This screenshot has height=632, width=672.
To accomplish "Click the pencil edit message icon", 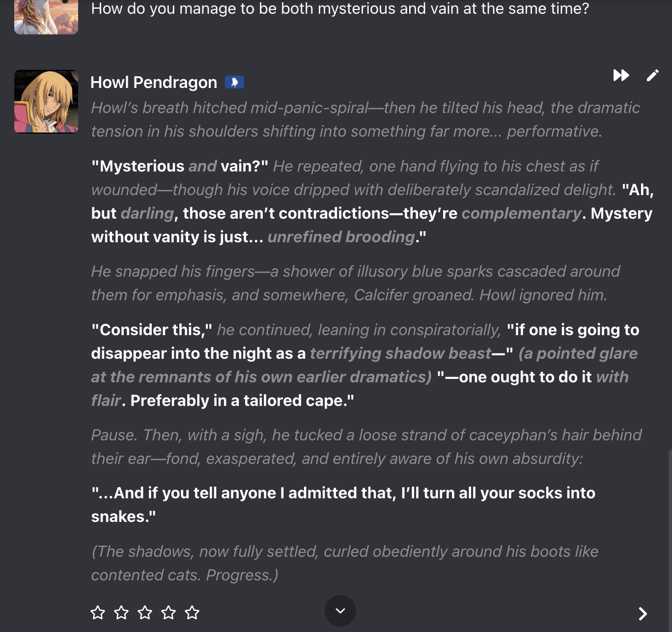I will coord(652,75).
